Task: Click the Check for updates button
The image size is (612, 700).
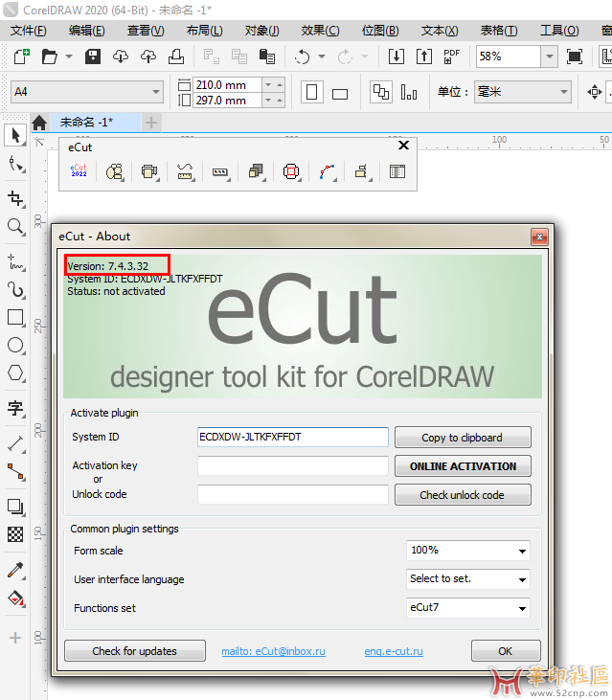Action: [x=135, y=651]
